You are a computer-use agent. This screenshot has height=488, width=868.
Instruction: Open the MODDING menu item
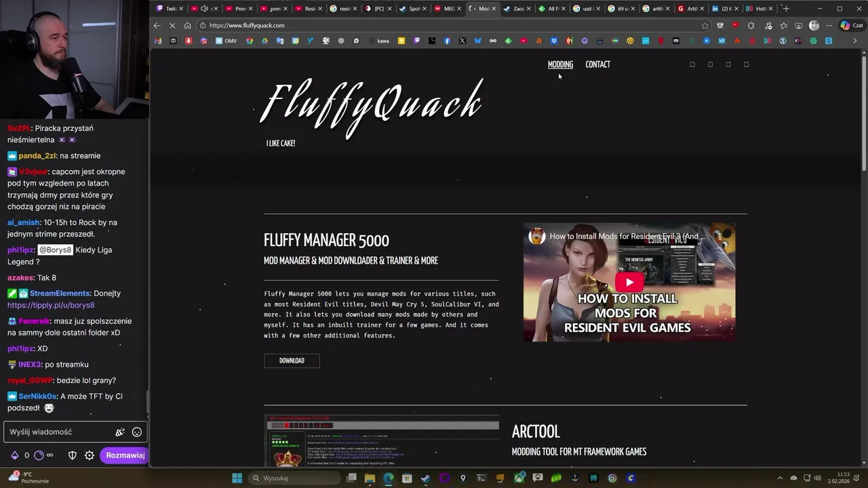pyautogui.click(x=560, y=64)
